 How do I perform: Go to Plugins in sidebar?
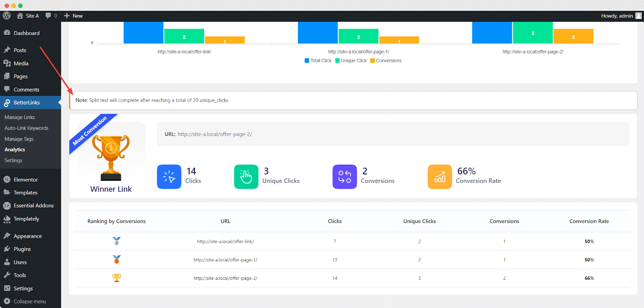[x=22, y=249]
